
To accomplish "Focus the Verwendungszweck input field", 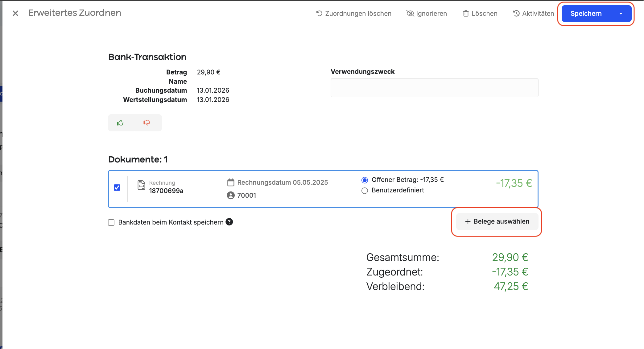I will click(434, 88).
